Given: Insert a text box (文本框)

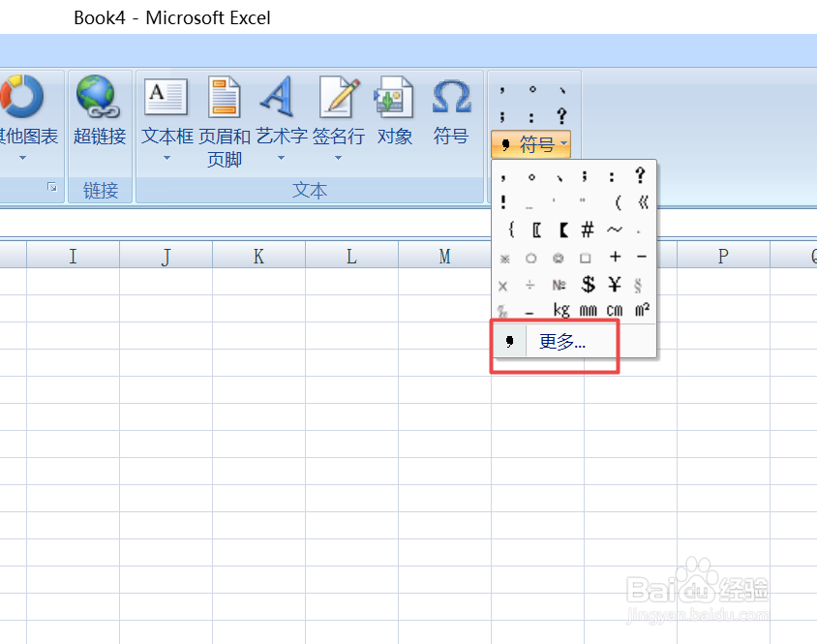Looking at the screenshot, I should (166, 118).
